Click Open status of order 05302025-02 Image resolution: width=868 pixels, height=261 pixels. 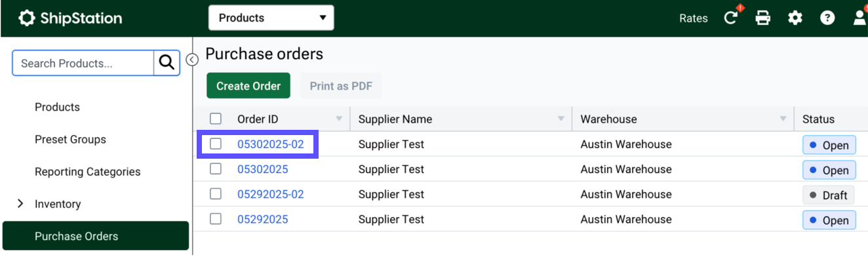[x=829, y=145]
